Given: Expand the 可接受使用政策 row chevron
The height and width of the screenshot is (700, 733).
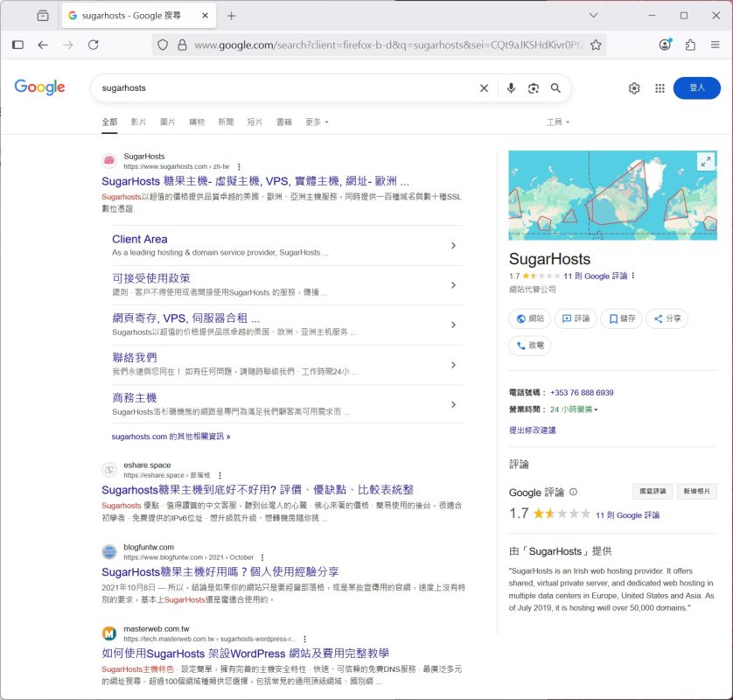Looking at the screenshot, I should coord(453,285).
